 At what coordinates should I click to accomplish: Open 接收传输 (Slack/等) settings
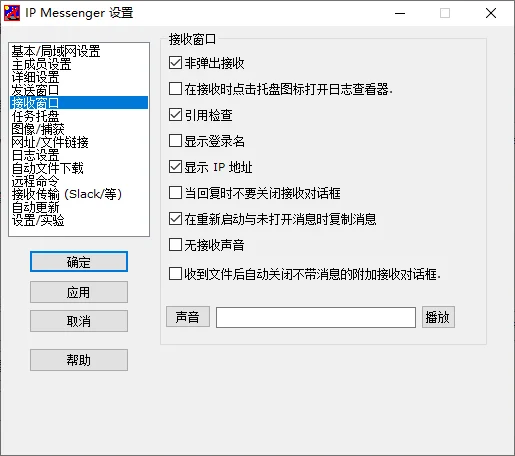[79, 194]
